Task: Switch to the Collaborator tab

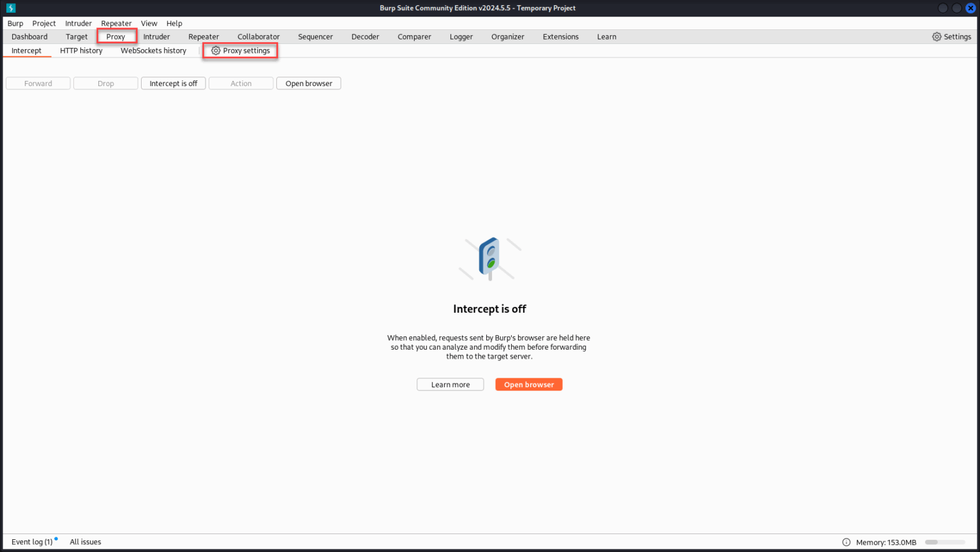Action: pyautogui.click(x=258, y=36)
